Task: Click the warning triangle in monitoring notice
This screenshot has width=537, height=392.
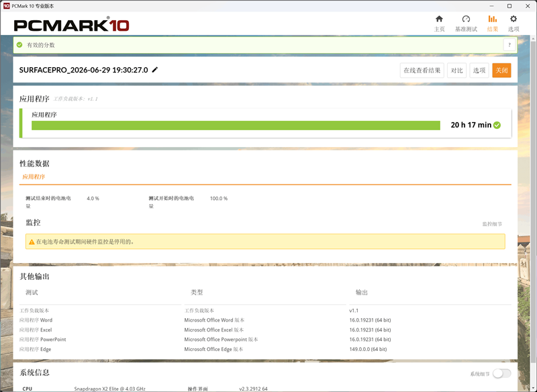Action: point(32,242)
